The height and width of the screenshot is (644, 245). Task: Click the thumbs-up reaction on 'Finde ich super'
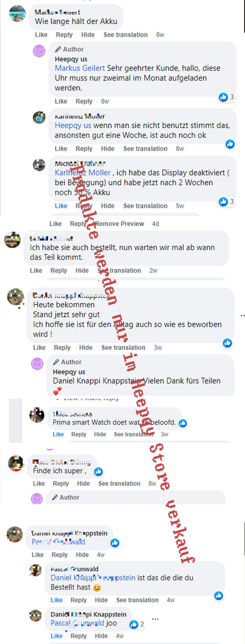(x=98, y=472)
